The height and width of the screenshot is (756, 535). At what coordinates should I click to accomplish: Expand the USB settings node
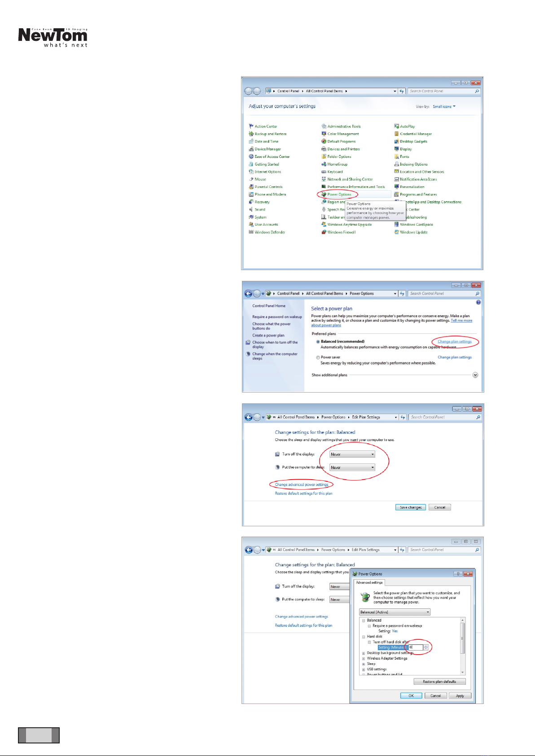(x=363, y=669)
